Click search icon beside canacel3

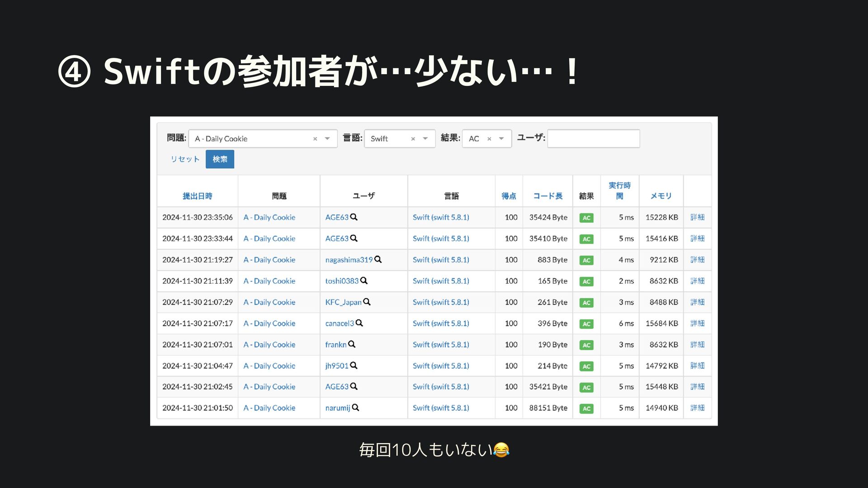coord(359,323)
